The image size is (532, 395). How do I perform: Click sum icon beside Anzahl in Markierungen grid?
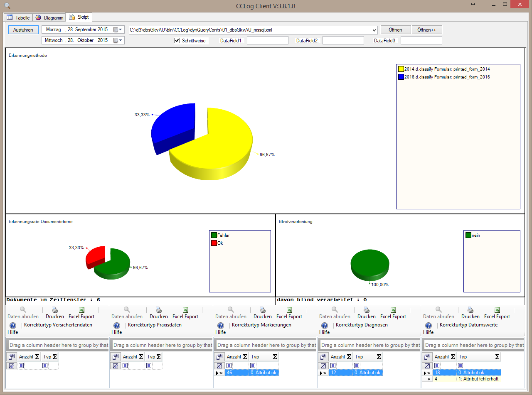(245, 357)
